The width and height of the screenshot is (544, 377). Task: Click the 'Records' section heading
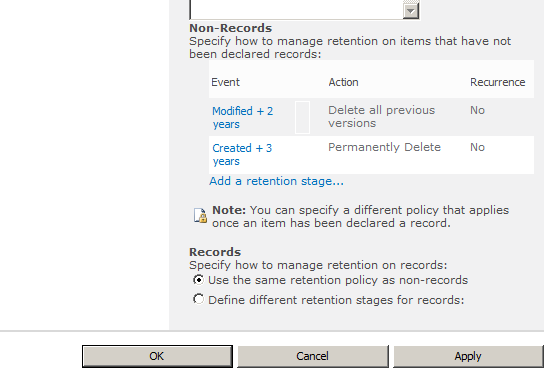pyautogui.click(x=215, y=252)
